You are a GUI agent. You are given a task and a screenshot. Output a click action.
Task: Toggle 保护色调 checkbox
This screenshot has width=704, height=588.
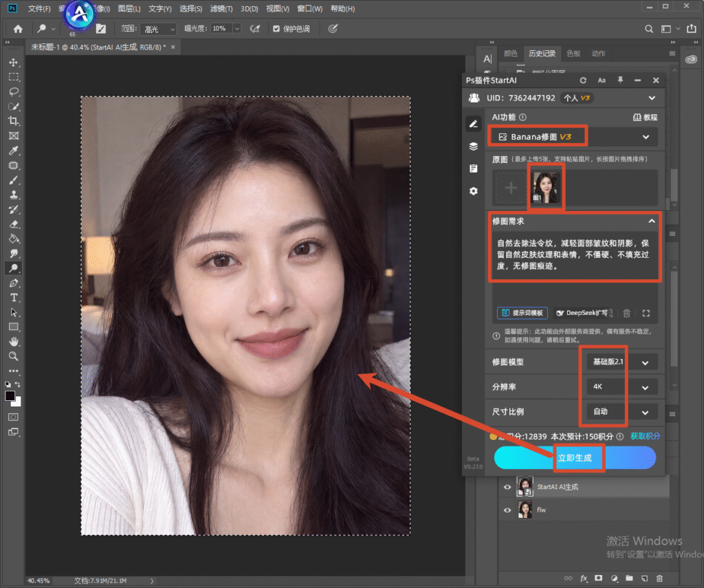[276, 29]
